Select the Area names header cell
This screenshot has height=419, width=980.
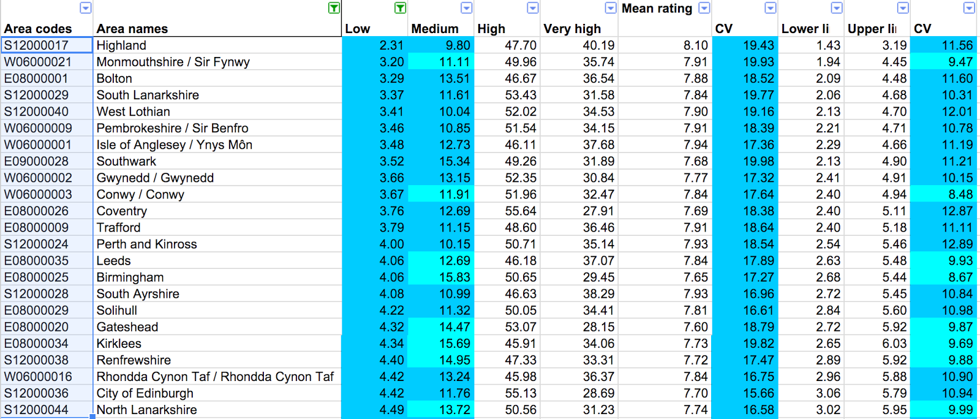[132, 29]
